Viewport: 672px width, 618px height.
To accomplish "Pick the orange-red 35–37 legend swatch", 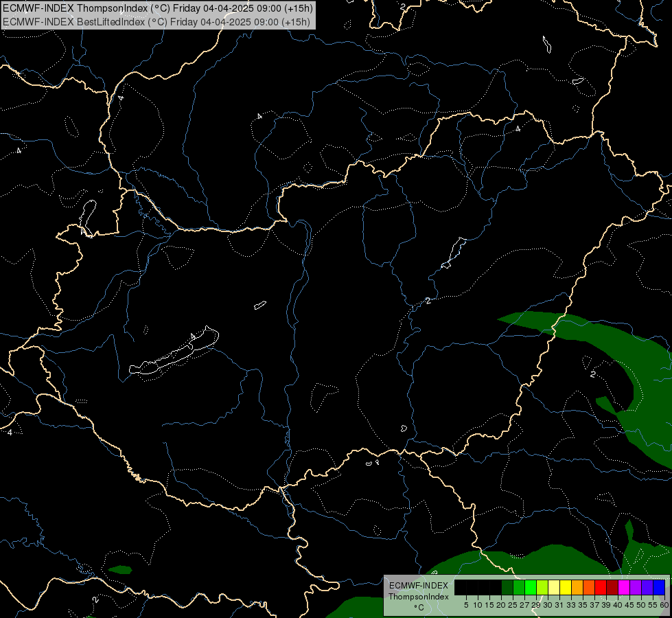I will [x=589, y=587].
